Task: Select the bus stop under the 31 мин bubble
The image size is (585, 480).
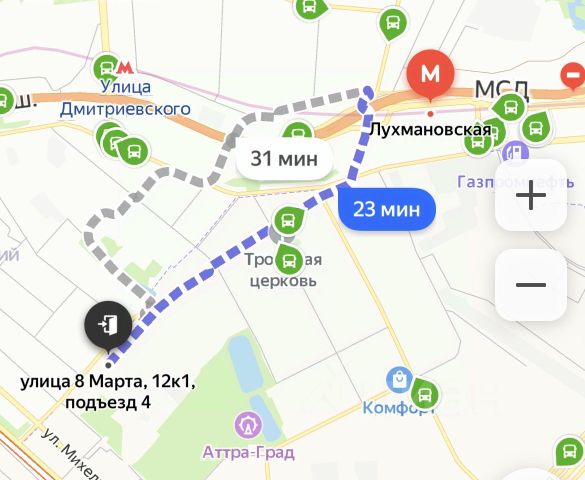Action: coord(297,131)
